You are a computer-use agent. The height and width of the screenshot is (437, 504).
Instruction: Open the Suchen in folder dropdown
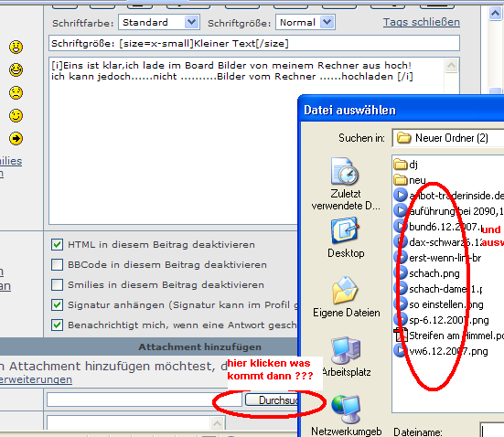click(x=448, y=138)
